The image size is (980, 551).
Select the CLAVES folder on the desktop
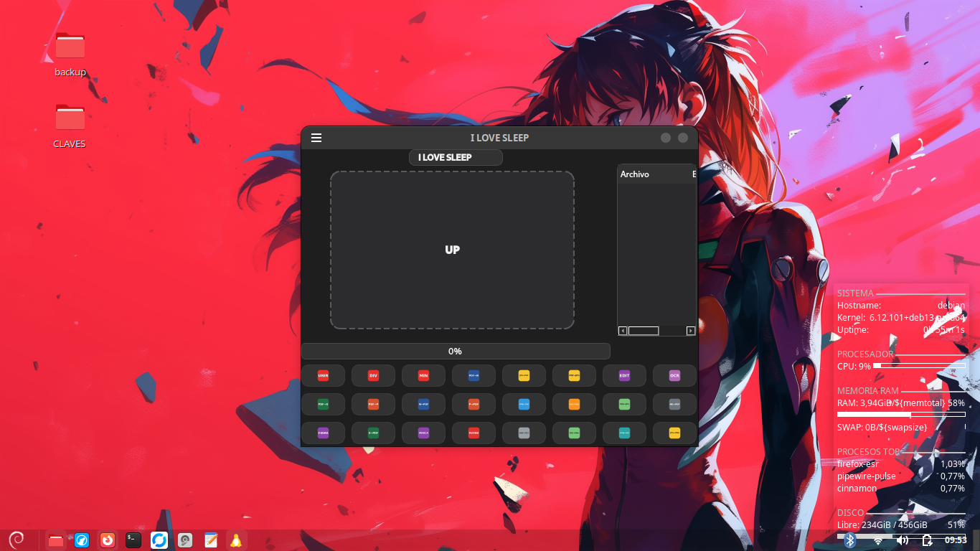(x=70, y=126)
